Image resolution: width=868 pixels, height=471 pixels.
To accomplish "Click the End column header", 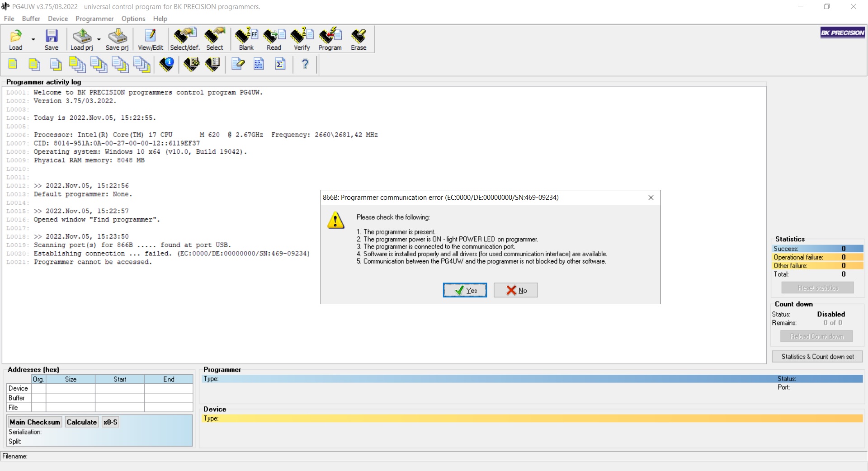I will pyautogui.click(x=169, y=379).
